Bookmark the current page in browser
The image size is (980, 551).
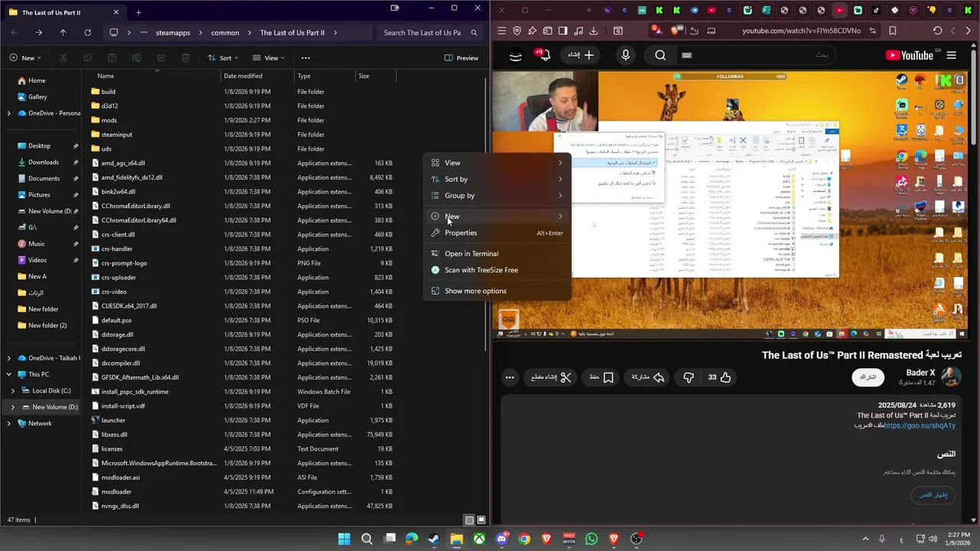pos(893,31)
